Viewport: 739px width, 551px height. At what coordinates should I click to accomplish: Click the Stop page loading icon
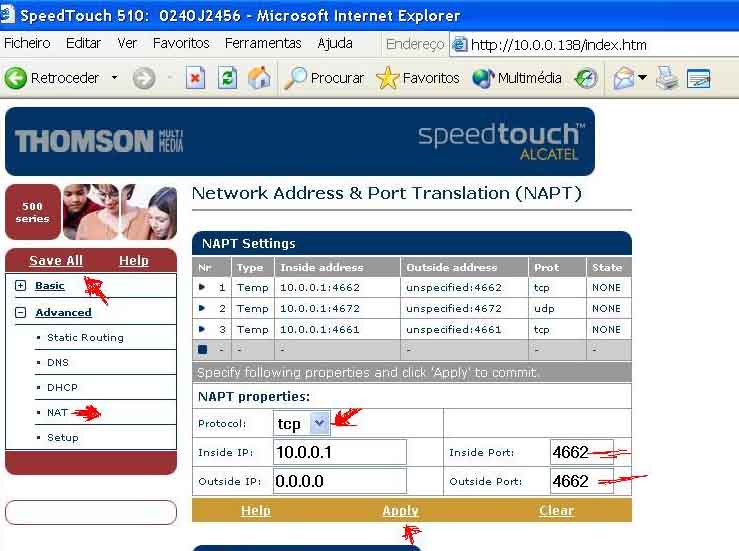point(195,78)
